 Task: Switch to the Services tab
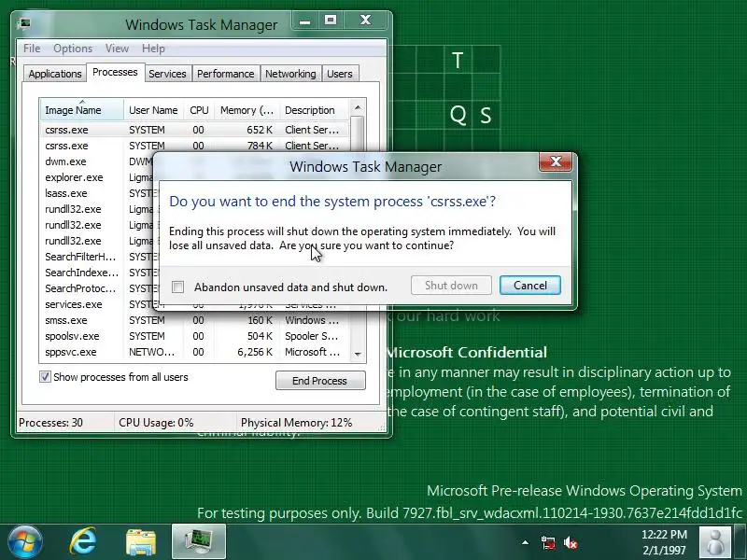click(x=167, y=74)
